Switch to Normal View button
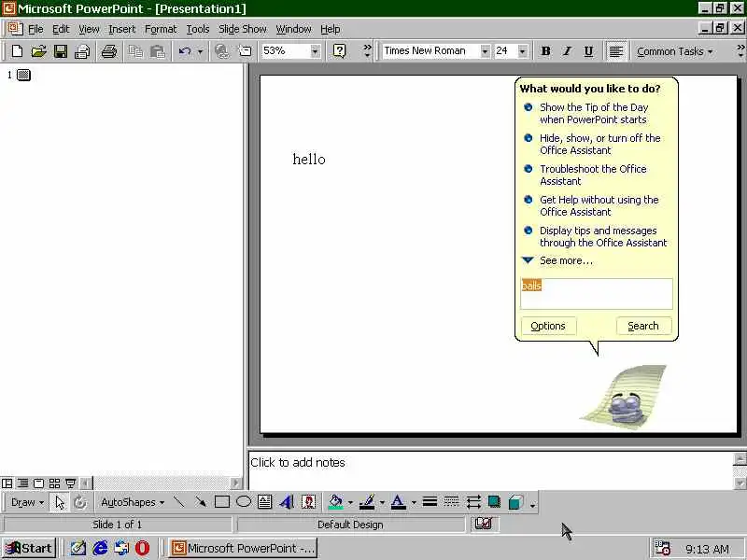Viewport: 747px width, 560px height. pyautogui.click(x=7, y=483)
